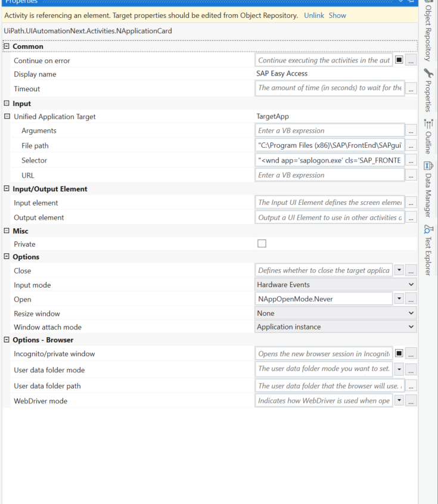Click the Arguments VB expression field

pyautogui.click(x=330, y=130)
